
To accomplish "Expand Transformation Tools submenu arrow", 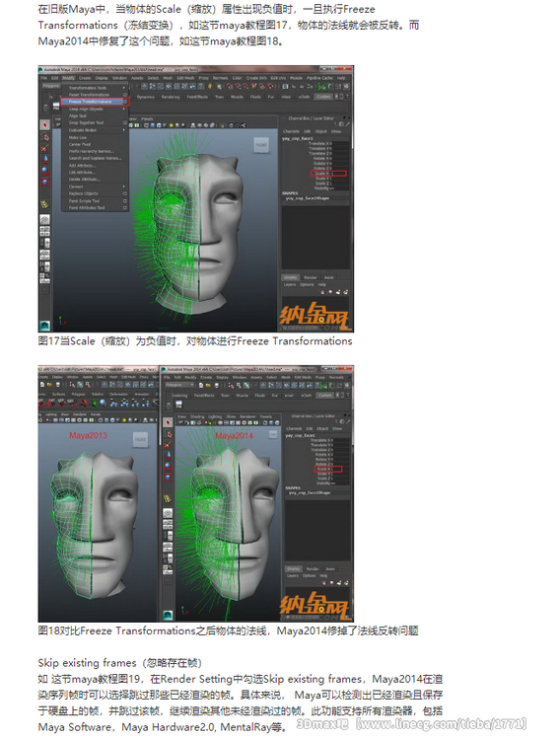I will click(x=124, y=88).
